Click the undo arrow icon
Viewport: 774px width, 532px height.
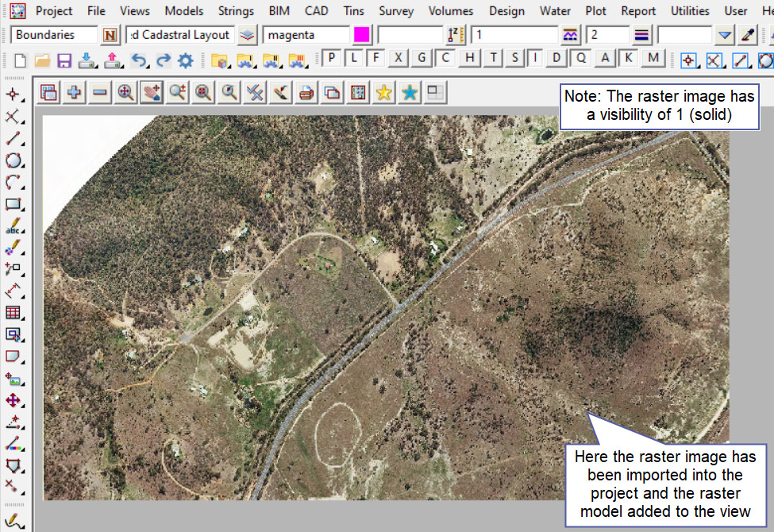(x=139, y=60)
